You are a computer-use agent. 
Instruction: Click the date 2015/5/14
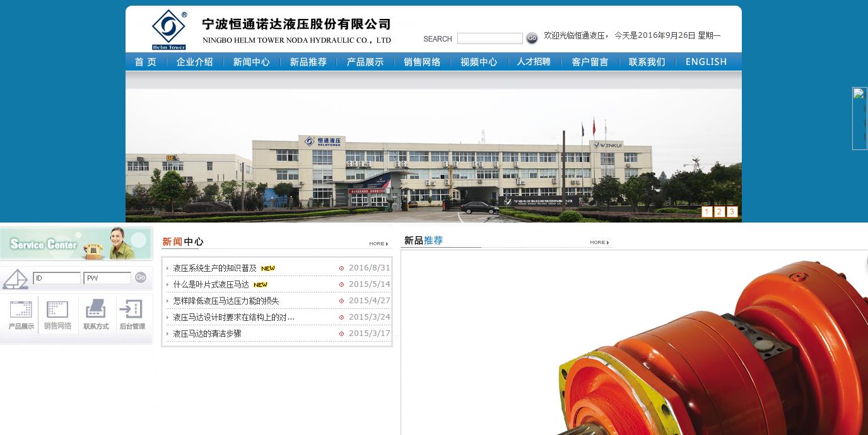(370, 284)
